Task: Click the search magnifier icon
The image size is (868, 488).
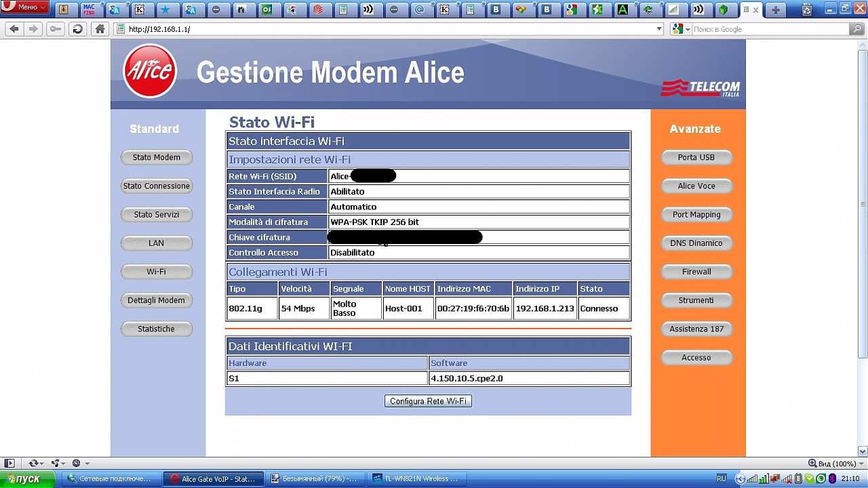Action: point(856,29)
